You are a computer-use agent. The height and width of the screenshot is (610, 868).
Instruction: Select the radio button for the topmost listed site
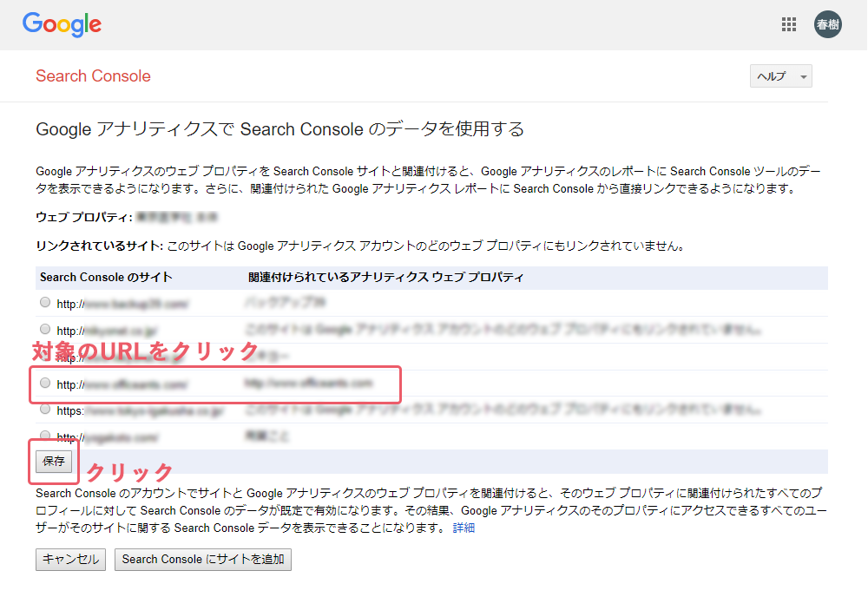point(44,302)
